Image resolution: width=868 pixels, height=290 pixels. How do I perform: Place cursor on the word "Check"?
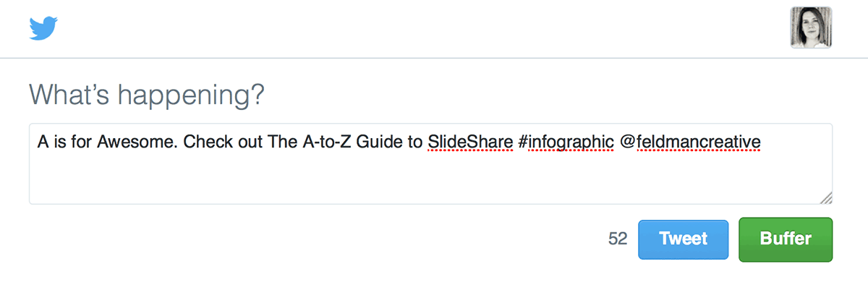click(x=205, y=142)
